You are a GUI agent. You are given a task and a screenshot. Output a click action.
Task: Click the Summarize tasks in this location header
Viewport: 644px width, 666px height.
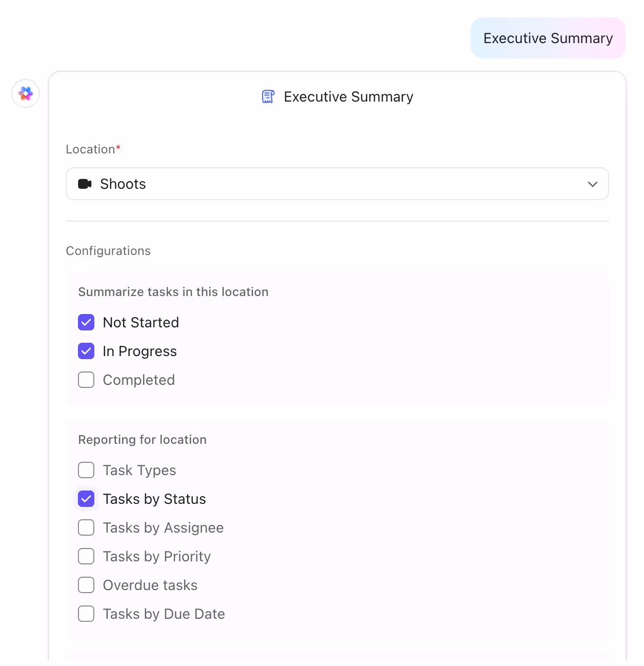(x=173, y=291)
